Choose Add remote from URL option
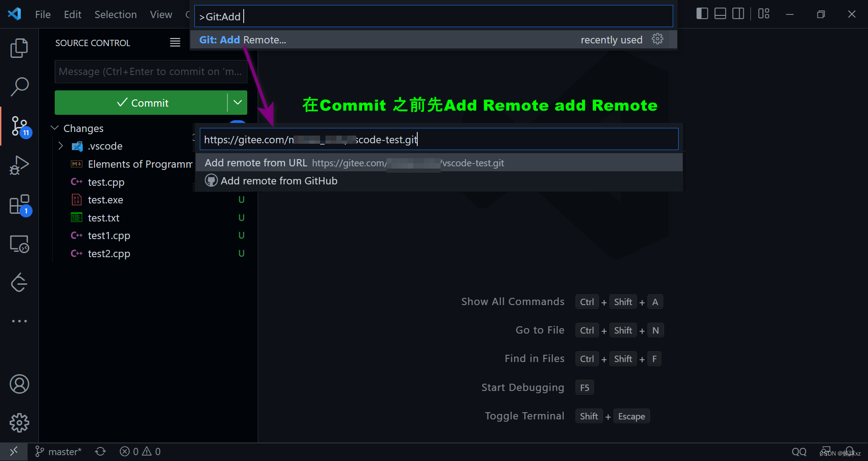 439,163
